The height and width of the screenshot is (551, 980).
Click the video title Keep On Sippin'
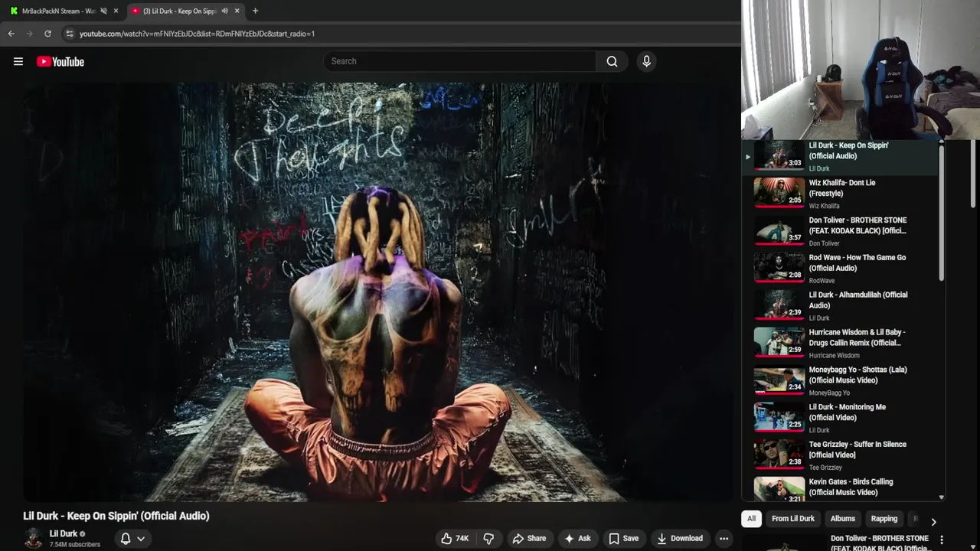click(116, 516)
